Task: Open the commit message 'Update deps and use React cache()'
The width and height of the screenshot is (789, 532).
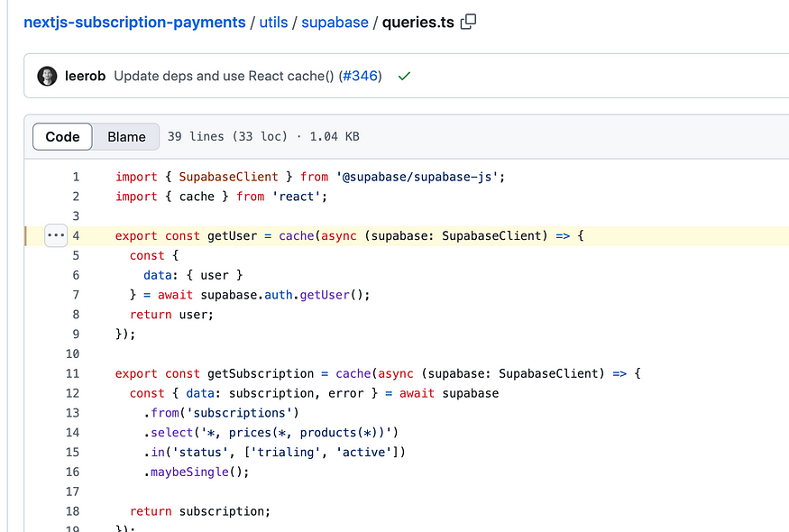Action: [x=224, y=76]
